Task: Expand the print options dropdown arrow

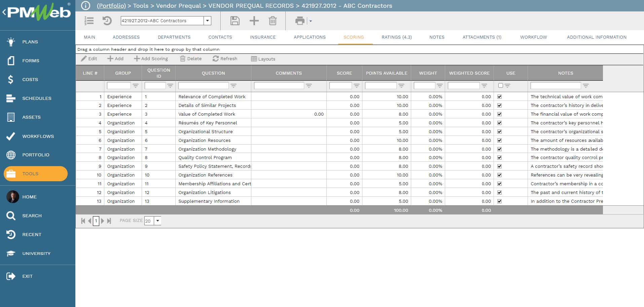Action: (311, 21)
